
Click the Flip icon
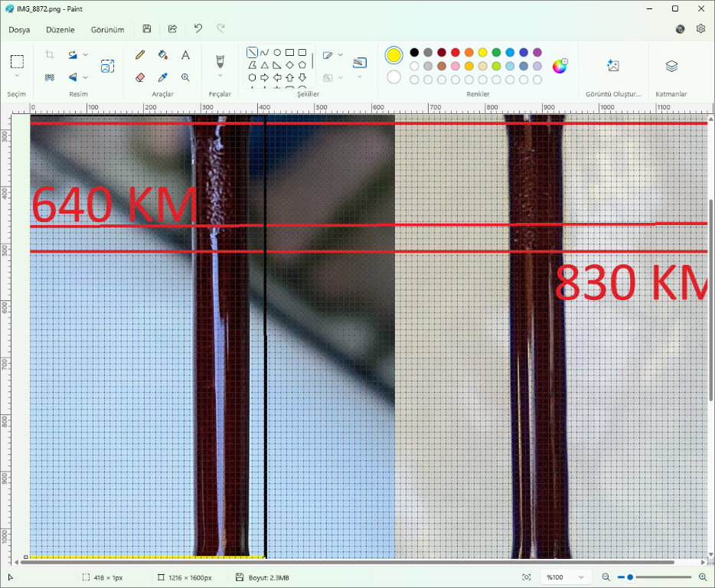tap(73, 77)
